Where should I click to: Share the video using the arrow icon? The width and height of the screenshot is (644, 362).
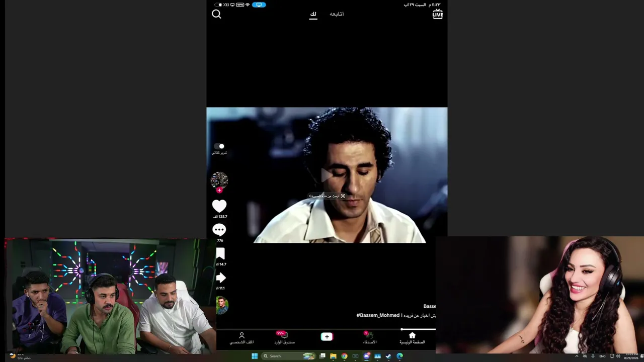pos(220,278)
